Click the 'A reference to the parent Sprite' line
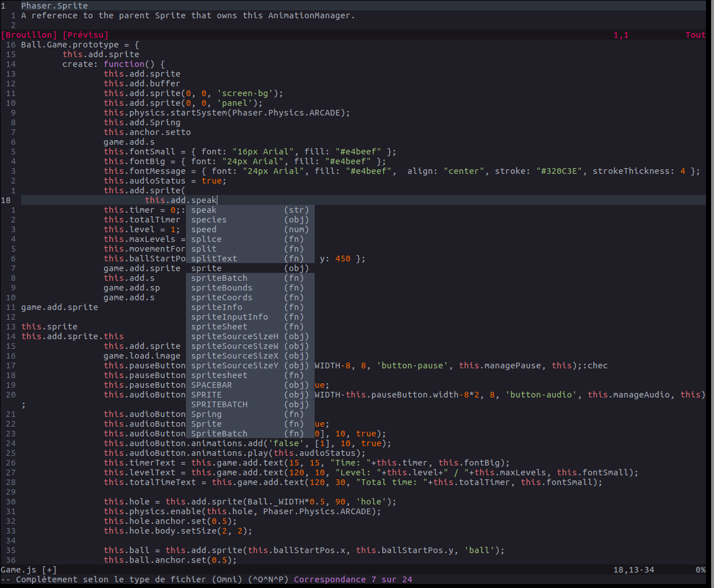The height and width of the screenshot is (588, 714). click(188, 15)
